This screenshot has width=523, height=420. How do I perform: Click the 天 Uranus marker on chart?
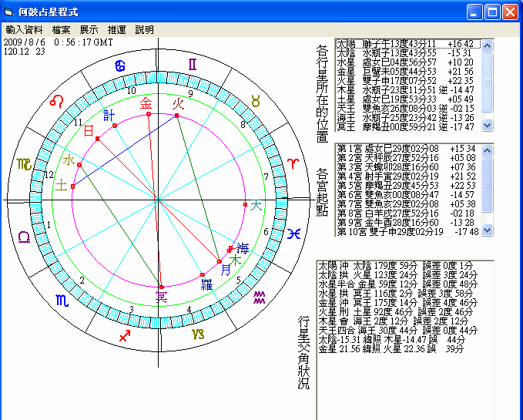(256, 205)
